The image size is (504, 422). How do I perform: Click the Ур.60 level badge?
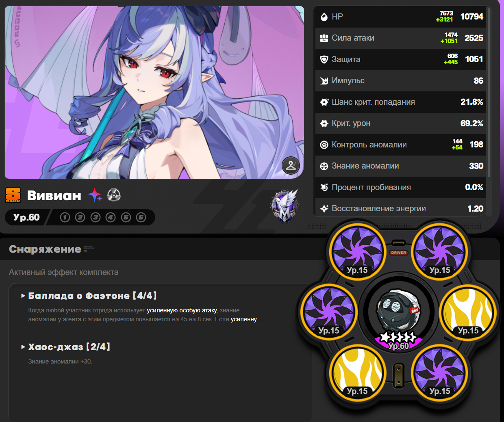(26, 217)
